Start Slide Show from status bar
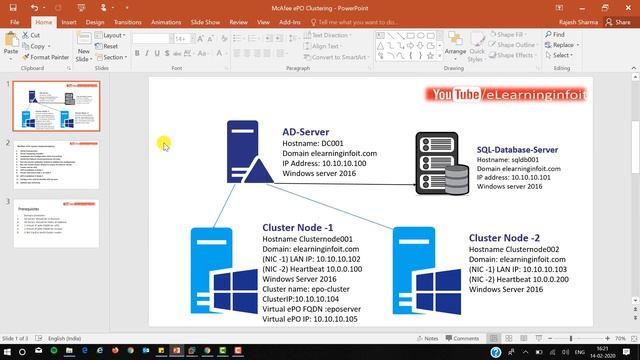Screen dimensions: 640x360 click(539, 338)
